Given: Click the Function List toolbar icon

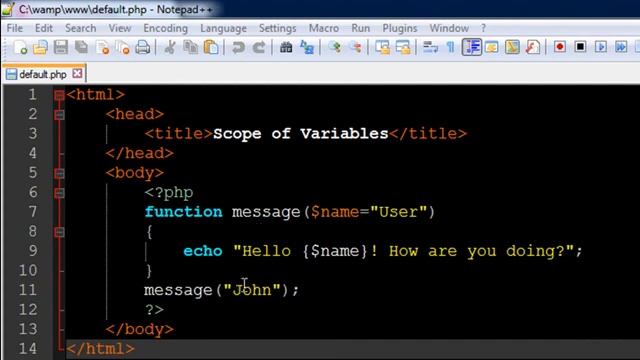Looking at the screenshot, I should [533, 47].
